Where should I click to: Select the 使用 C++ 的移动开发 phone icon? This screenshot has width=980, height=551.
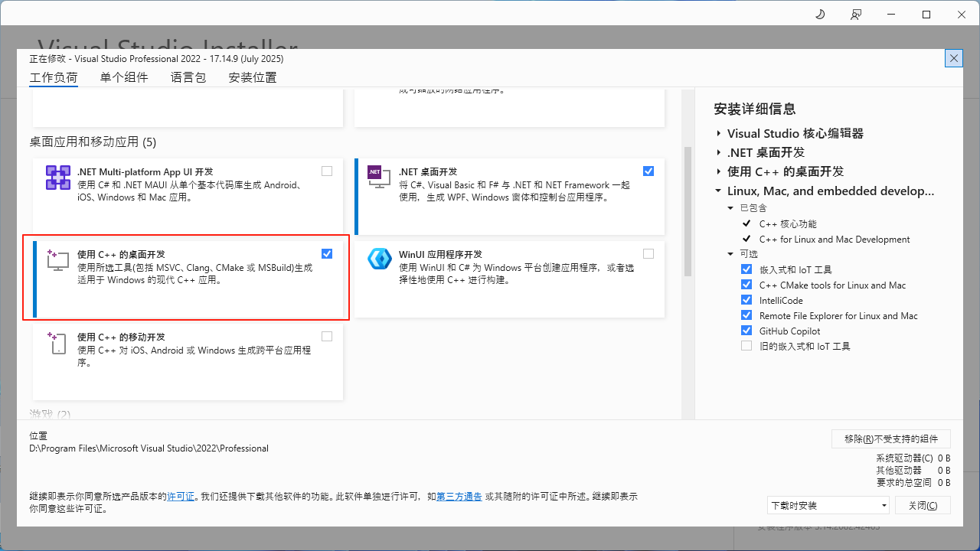(57, 342)
